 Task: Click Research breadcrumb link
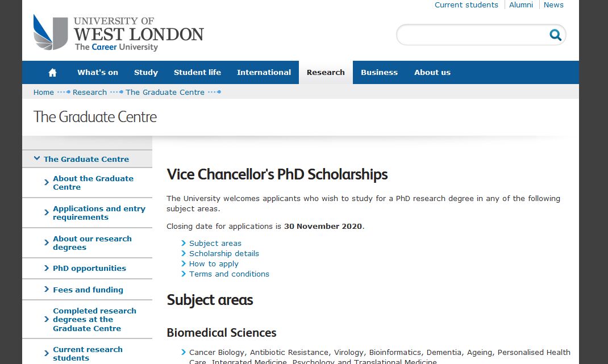tap(90, 92)
